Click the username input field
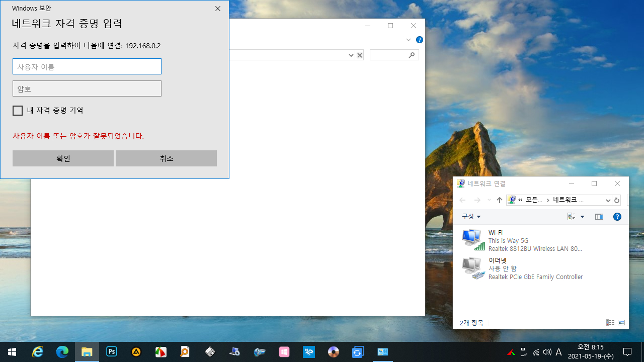644x362 pixels. 87,66
